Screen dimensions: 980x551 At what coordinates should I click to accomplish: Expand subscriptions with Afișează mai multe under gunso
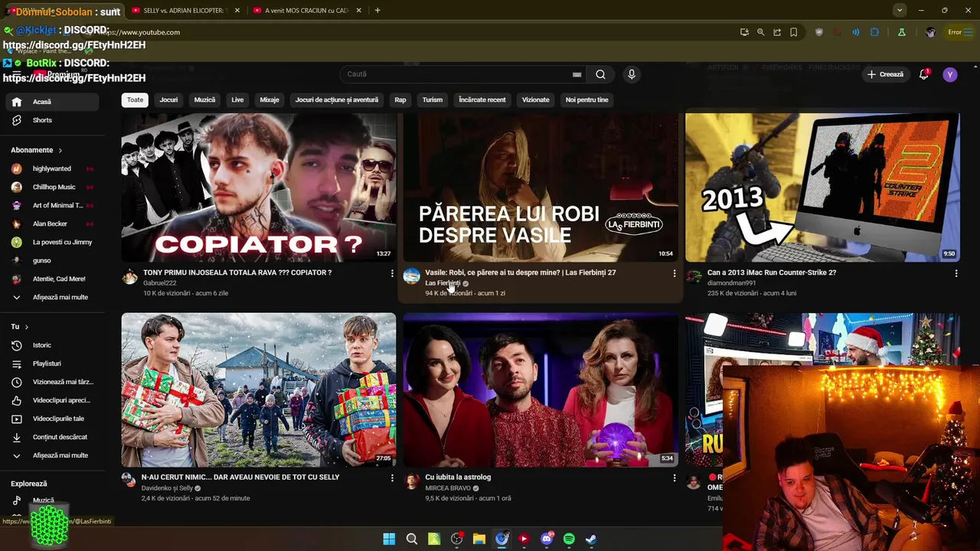[51, 297]
